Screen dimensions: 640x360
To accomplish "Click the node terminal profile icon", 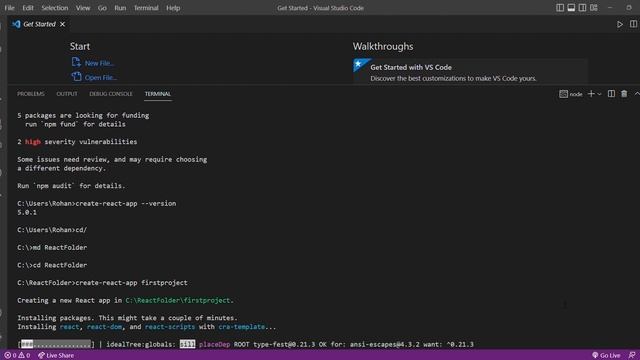I will pos(563,94).
